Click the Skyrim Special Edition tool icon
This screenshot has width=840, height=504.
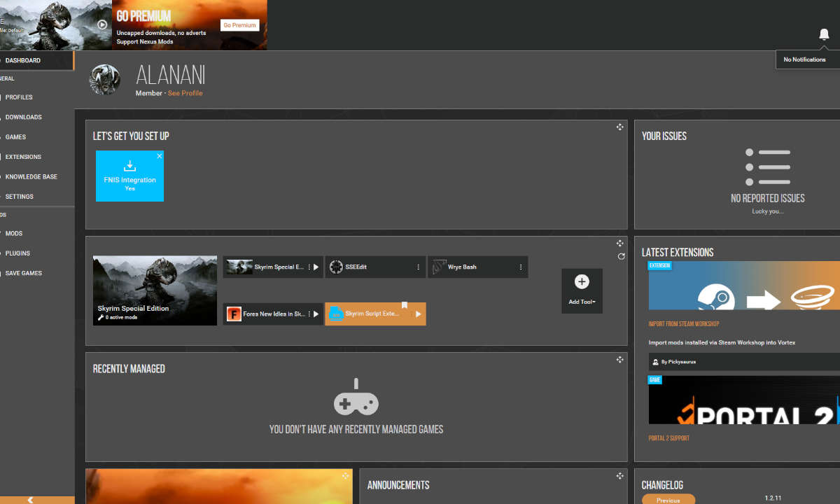tap(239, 267)
